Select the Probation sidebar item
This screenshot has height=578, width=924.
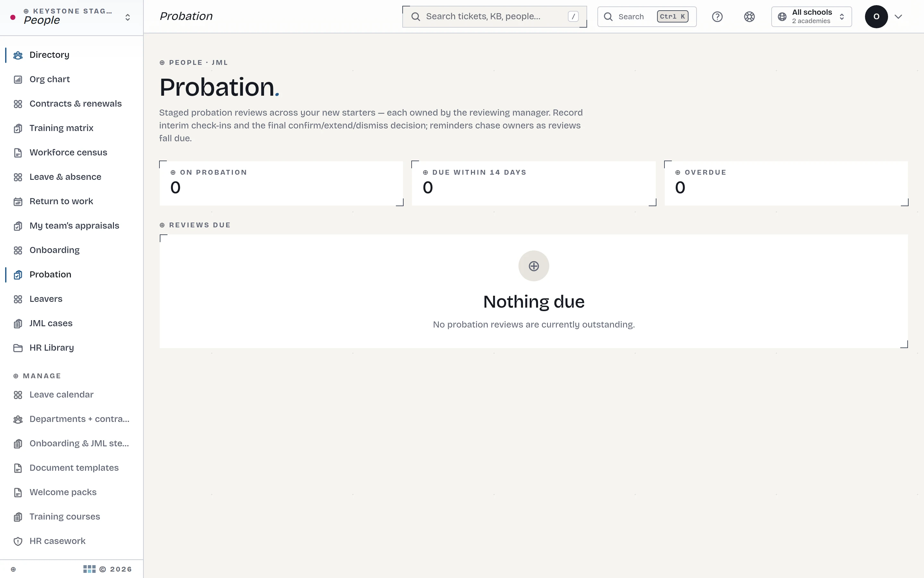click(x=72, y=275)
